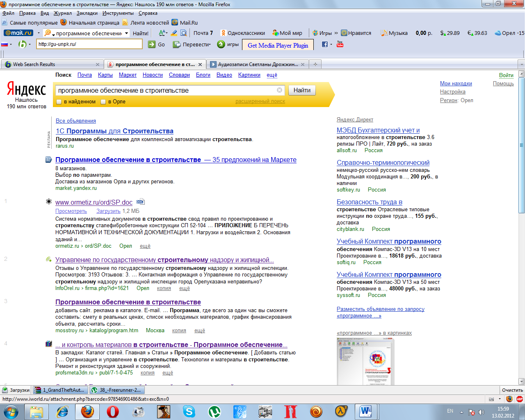Open the 38_-Freerunner-2... download item
This screenshot has width=525, height=420.
117,390
